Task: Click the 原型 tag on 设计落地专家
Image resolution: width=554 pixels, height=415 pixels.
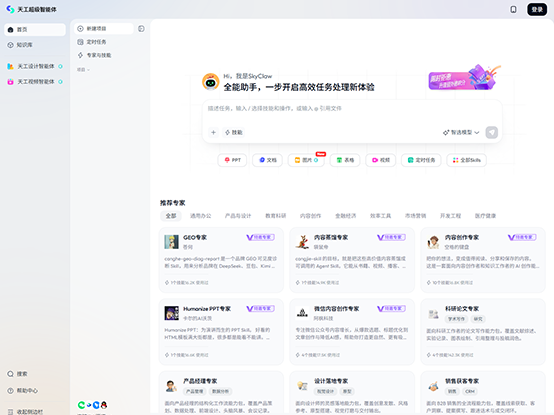Action: point(347,391)
